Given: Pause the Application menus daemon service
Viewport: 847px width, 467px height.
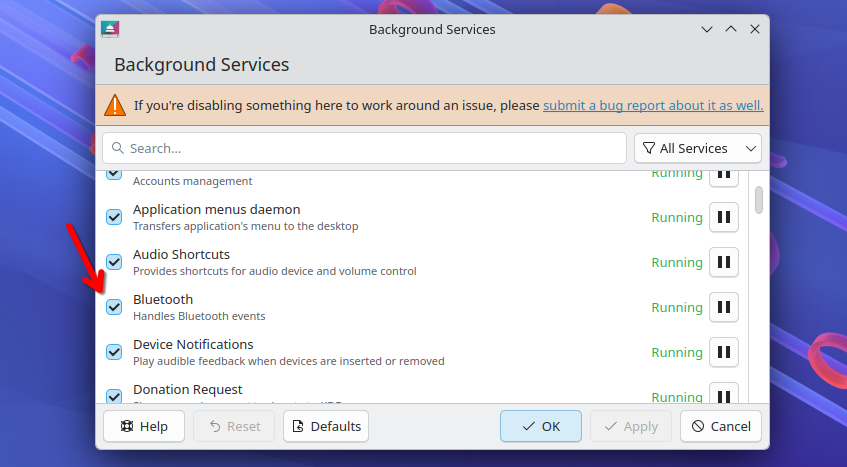Looking at the screenshot, I should (x=724, y=217).
